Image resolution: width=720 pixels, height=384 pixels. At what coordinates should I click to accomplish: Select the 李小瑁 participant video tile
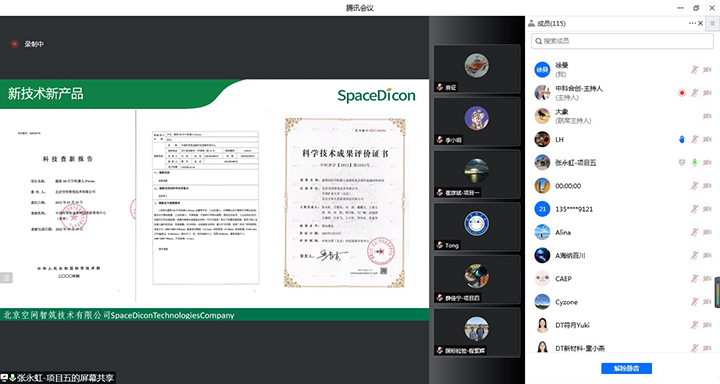(x=477, y=122)
